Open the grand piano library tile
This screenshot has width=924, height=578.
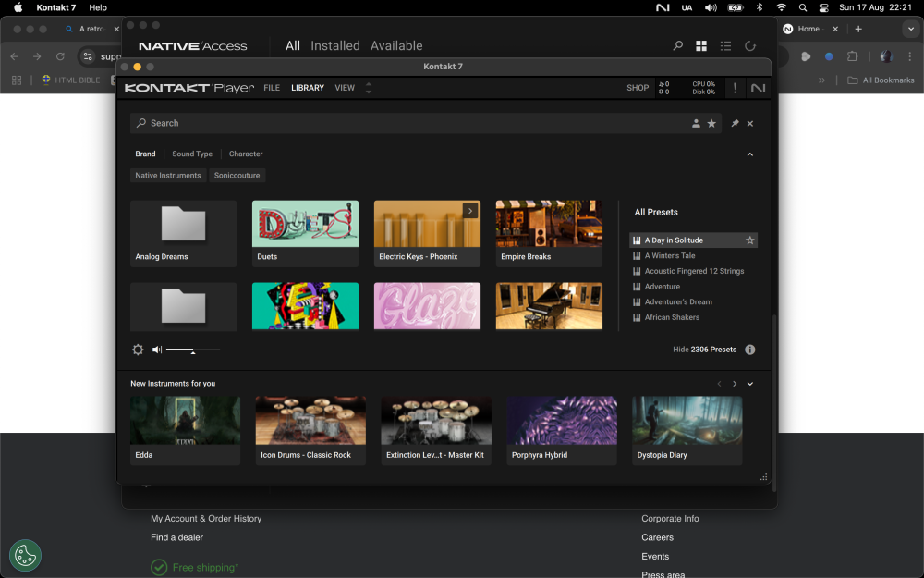pos(549,306)
